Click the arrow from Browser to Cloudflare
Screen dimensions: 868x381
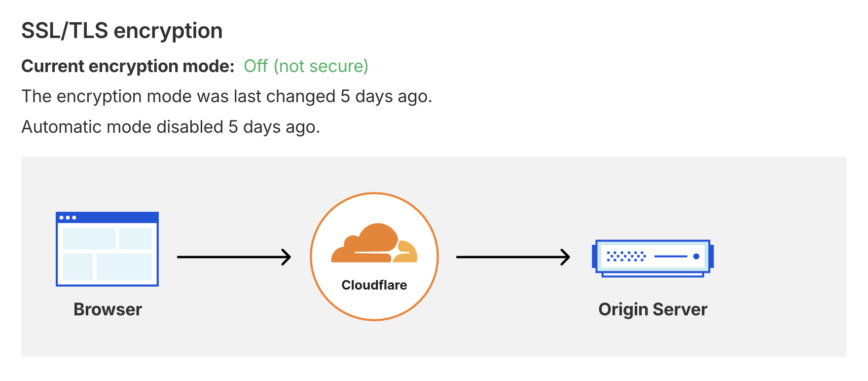click(234, 257)
